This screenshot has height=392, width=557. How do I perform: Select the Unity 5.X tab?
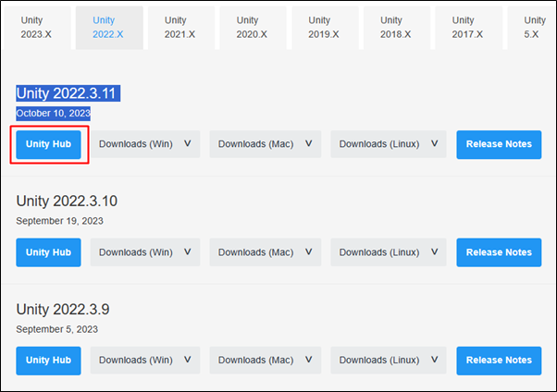coord(532,28)
